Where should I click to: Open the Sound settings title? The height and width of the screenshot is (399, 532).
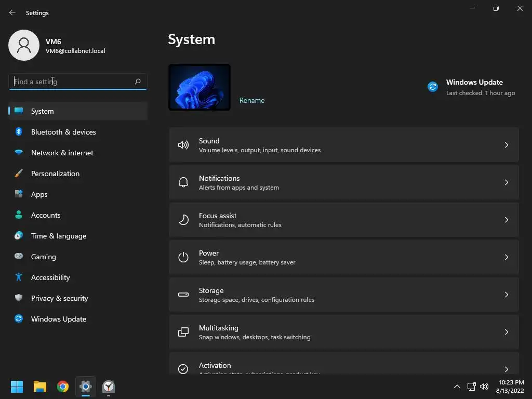click(209, 141)
